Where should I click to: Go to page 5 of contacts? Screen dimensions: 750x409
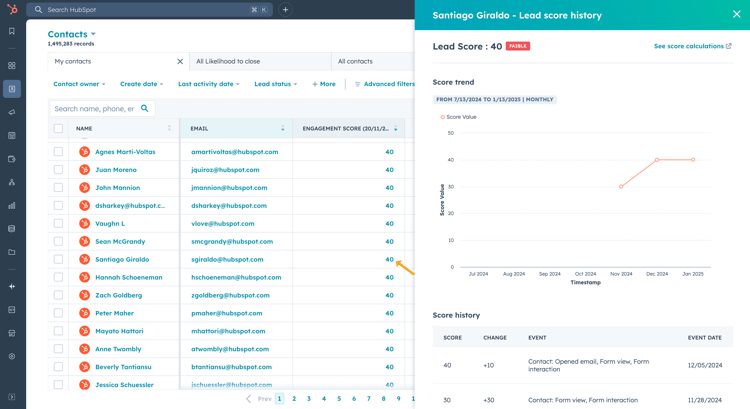pos(339,398)
